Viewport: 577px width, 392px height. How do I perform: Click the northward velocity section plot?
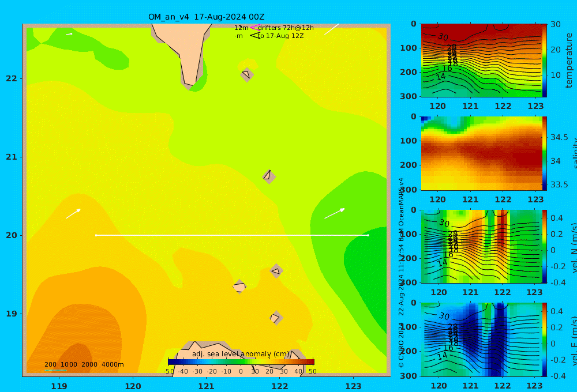tap(481, 246)
